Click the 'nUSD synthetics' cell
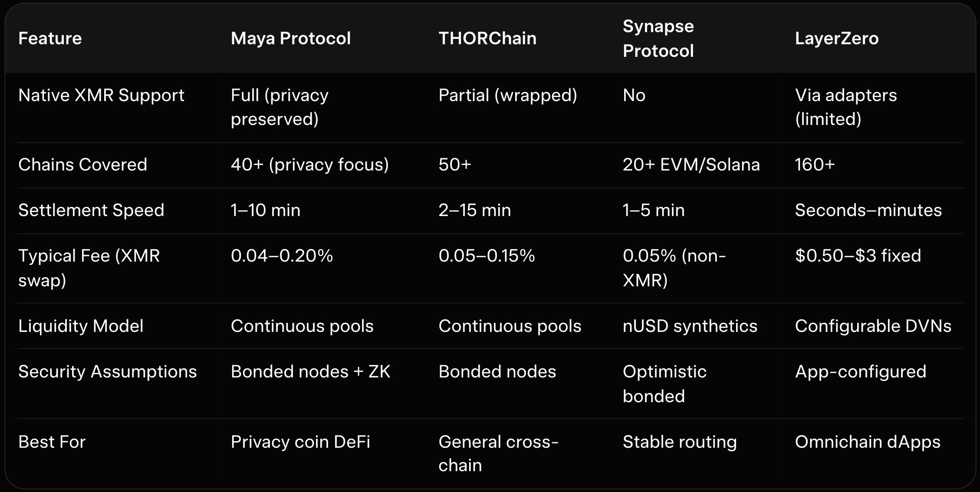Image resolution: width=980 pixels, height=492 pixels. click(x=690, y=326)
